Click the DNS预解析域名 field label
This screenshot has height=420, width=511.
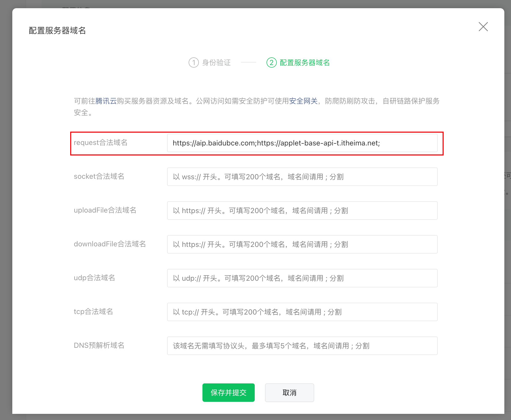tap(99, 345)
